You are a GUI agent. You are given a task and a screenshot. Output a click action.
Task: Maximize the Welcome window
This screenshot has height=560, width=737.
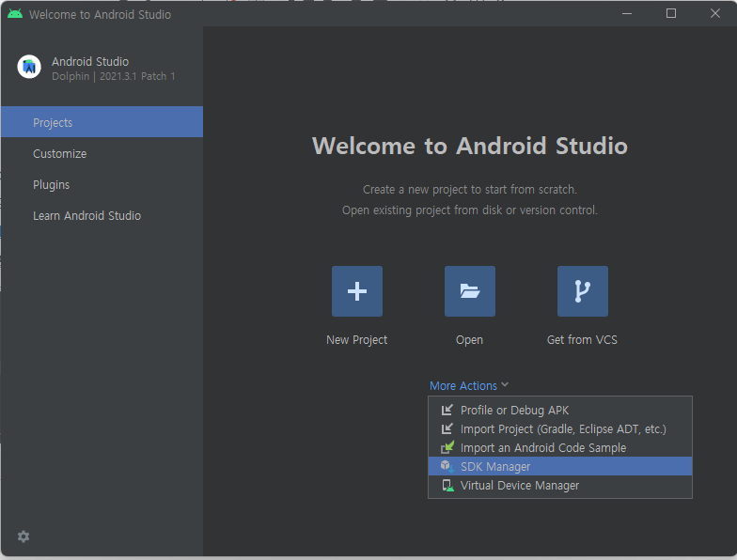pos(671,13)
